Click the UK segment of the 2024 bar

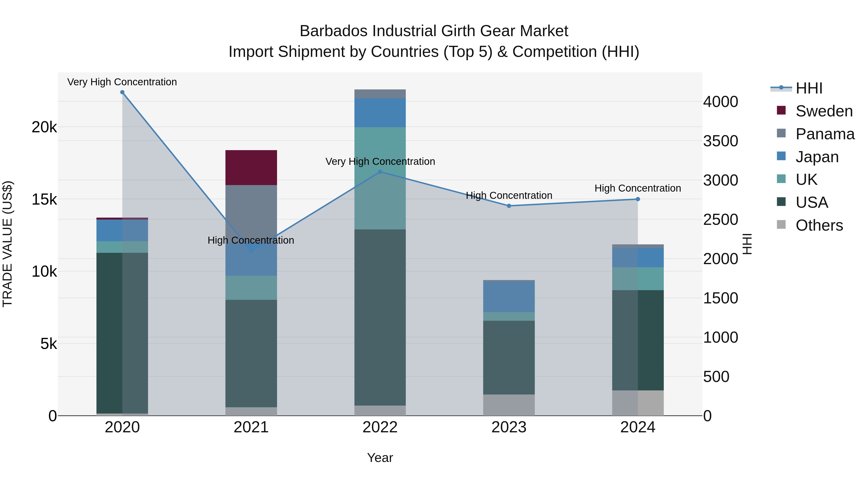638,279
